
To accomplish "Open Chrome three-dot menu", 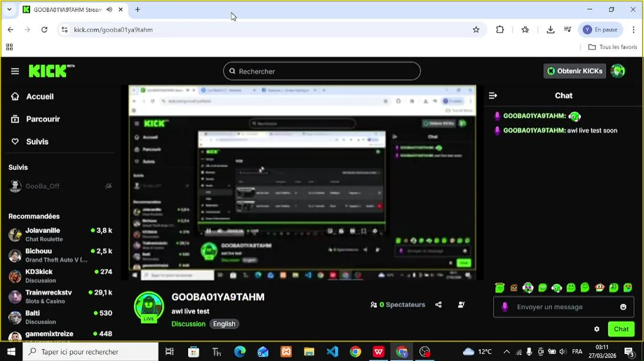I will [x=634, y=30].
